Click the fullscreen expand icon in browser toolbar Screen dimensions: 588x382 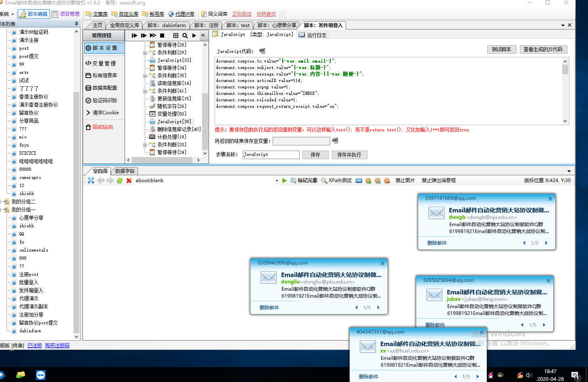coord(91,181)
